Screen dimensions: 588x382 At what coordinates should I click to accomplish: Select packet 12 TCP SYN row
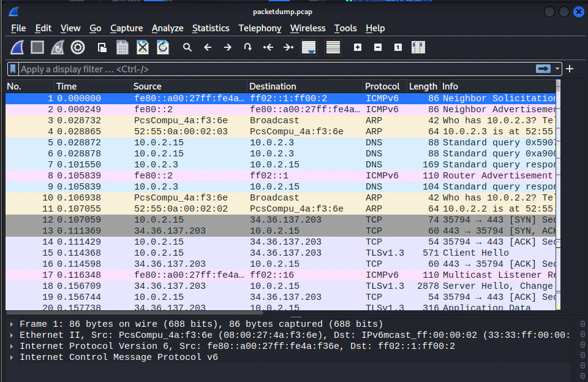281,220
